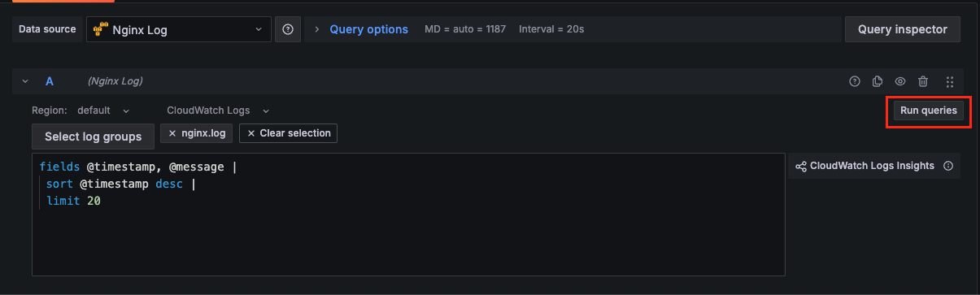The image size is (980, 295).
Task: Remove nginx.log log group tag
Action: 172,133
